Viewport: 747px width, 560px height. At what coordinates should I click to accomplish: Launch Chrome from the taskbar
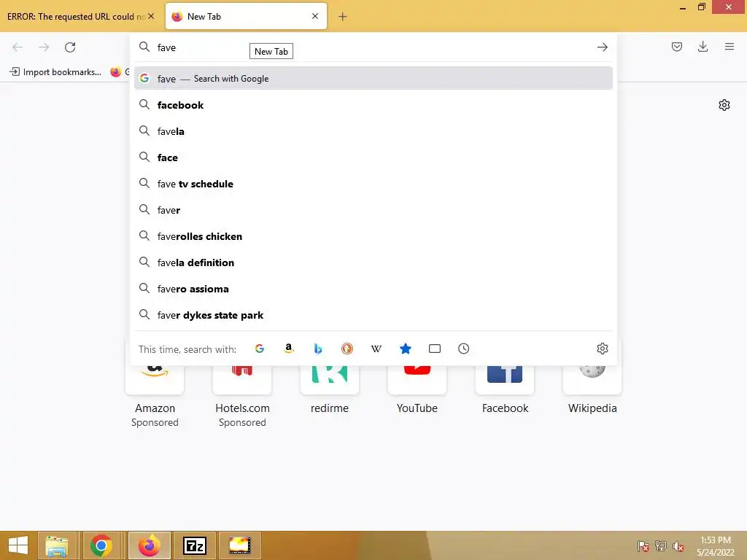click(101, 545)
